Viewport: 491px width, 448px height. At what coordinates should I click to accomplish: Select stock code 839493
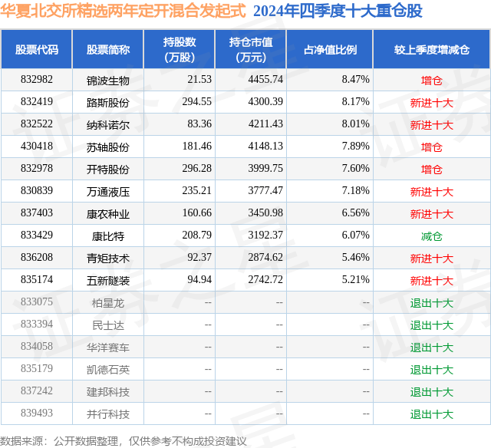click(x=37, y=413)
